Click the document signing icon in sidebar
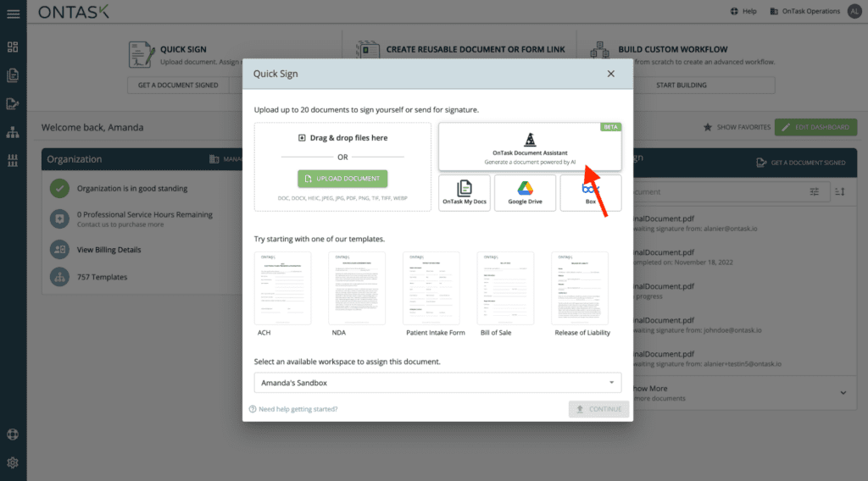 (x=13, y=103)
